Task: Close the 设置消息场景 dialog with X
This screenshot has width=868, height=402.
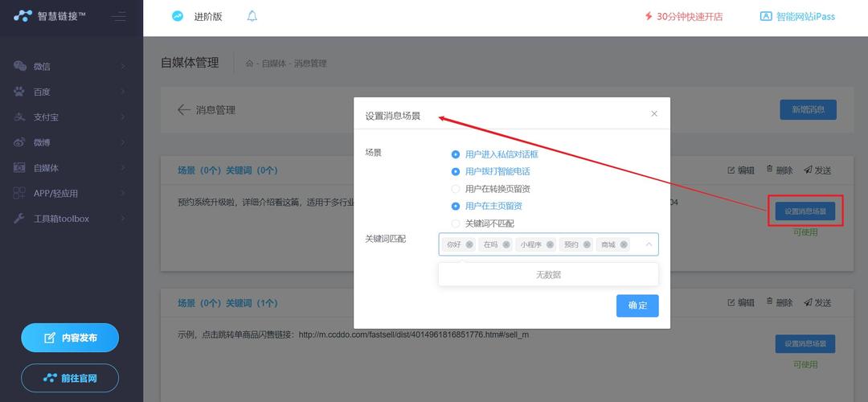Action: (654, 113)
